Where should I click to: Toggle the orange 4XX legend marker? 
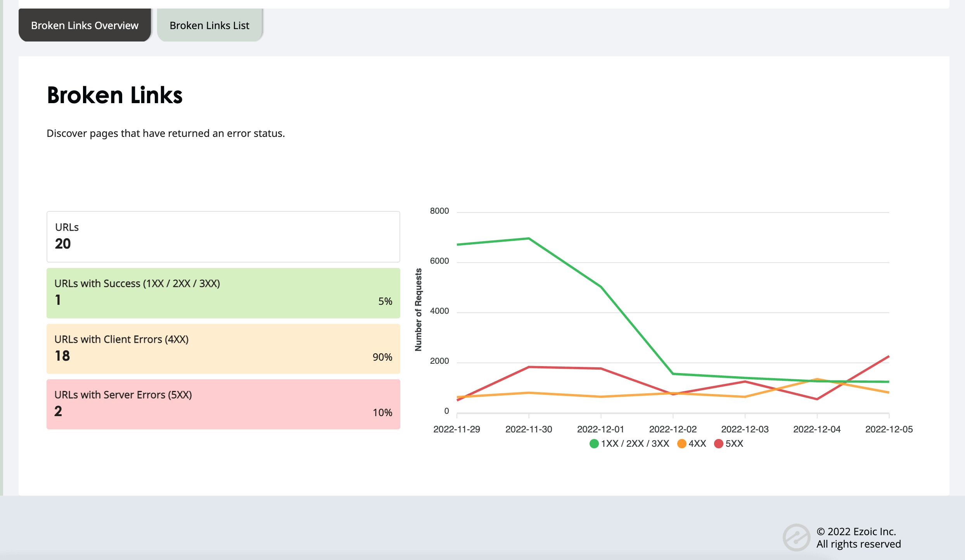click(681, 444)
